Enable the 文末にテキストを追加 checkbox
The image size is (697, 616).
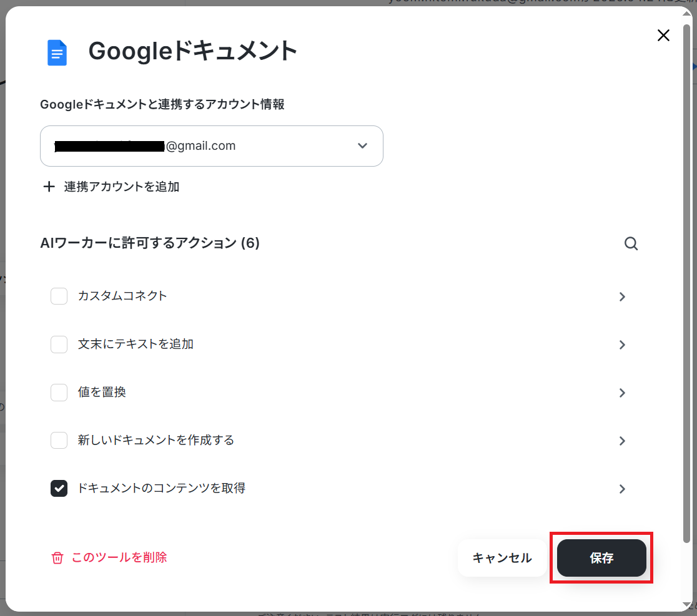[x=59, y=344]
